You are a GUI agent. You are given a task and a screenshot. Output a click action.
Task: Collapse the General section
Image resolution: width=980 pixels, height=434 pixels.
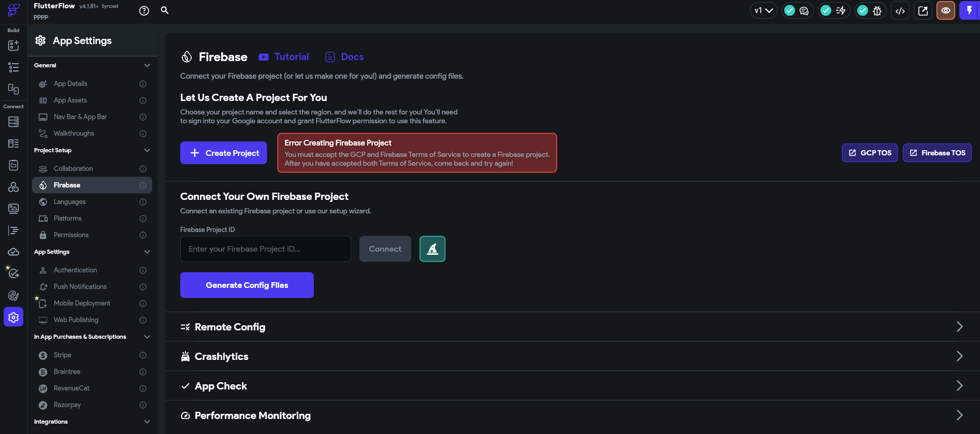coord(147,65)
